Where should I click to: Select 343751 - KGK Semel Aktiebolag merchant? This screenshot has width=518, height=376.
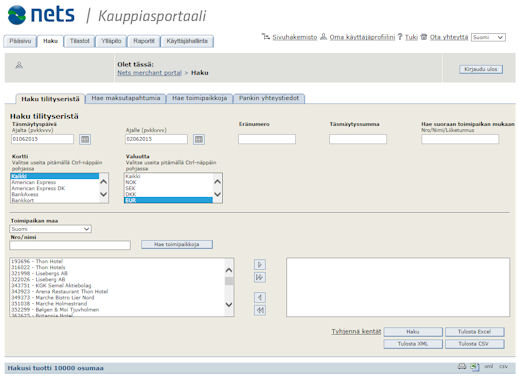point(117,285)
